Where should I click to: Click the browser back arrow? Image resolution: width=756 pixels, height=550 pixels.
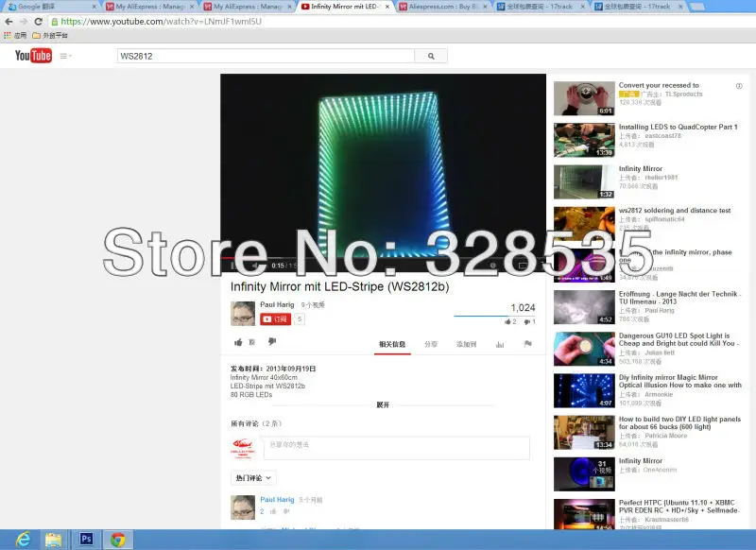(9, 22)
